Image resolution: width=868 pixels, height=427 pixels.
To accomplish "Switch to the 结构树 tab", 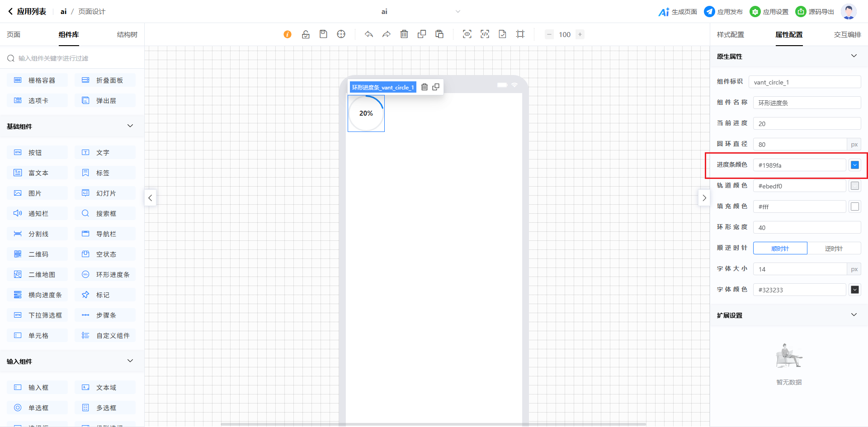I will point(127,35).
